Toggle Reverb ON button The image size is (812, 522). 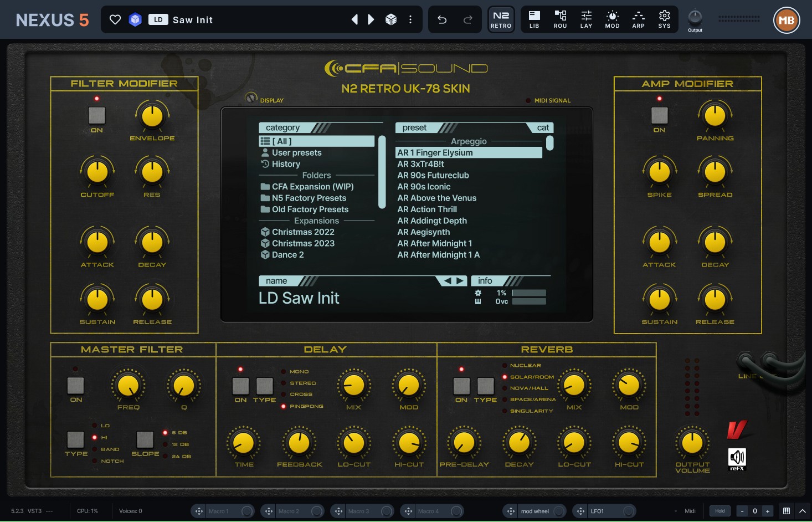(x=461, y=386)
